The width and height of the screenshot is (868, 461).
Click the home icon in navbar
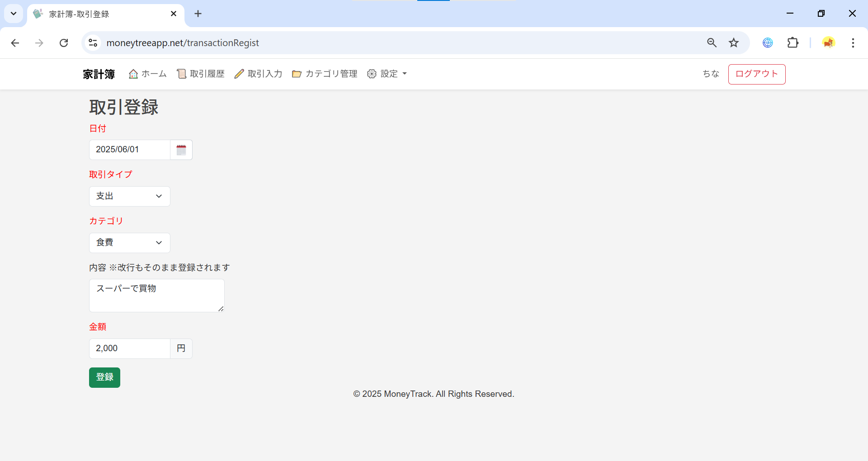coord(133,74)
